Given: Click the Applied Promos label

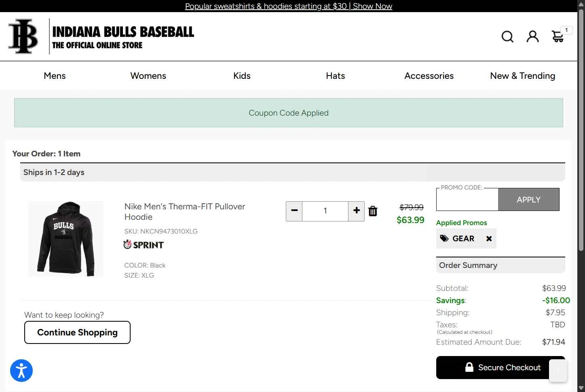Looking at the screenshot, I should (461, 223).
